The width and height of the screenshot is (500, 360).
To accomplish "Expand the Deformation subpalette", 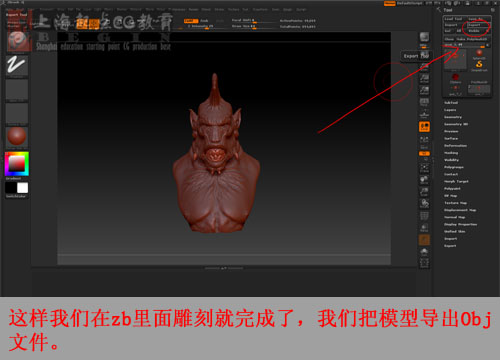I will [x=455, y=146].
